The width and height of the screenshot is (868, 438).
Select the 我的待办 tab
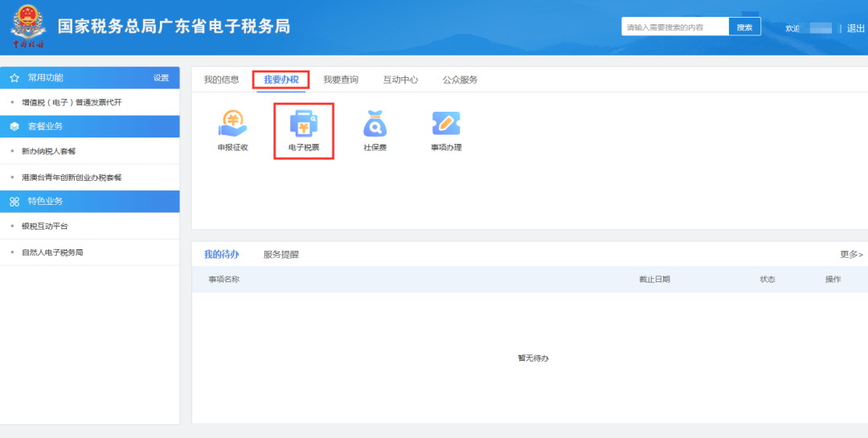point(222,254)
